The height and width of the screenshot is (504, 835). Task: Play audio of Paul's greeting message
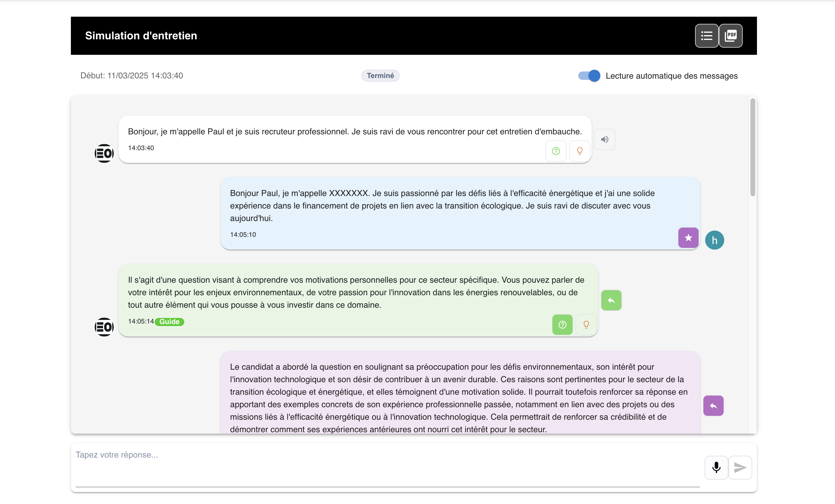coord(605,139)
